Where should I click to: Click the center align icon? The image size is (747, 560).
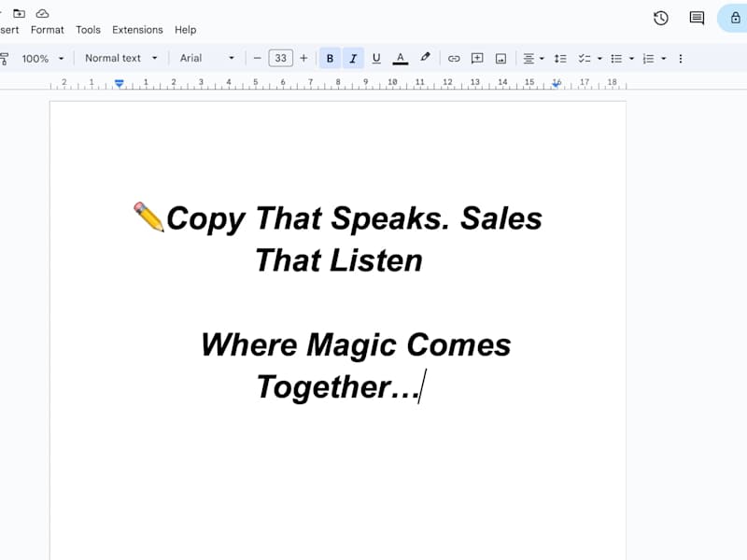pyautogui.click(x=529, y=58)
